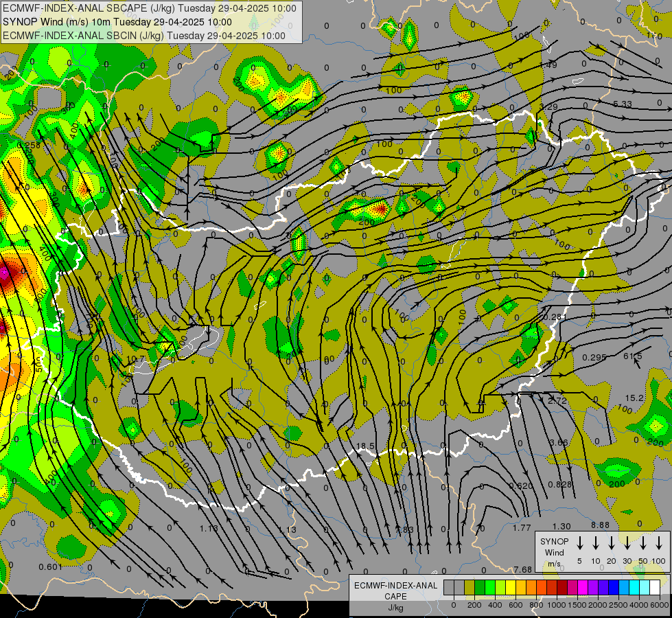Click the '3.66' value on the map
The width and height of the screenshot is (672, 618).
click(559, 443)
